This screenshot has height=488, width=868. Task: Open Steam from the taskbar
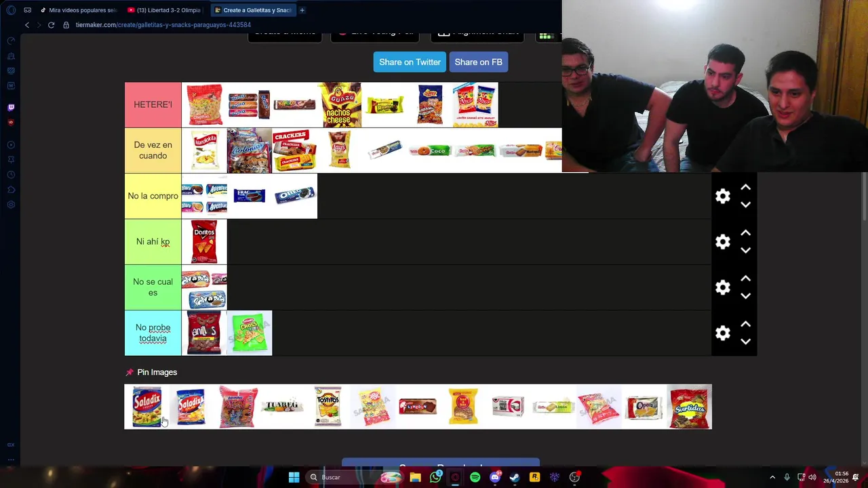(x=515, y=477)
